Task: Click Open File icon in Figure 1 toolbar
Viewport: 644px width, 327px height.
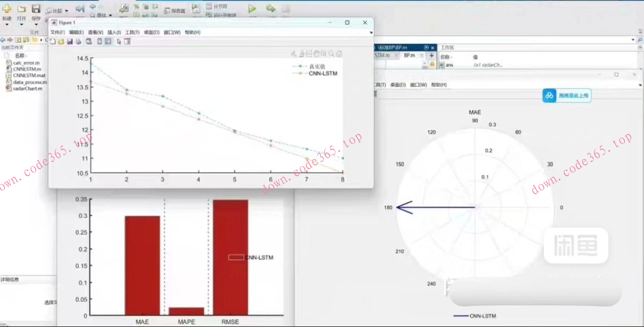Action: coord(61,41)
